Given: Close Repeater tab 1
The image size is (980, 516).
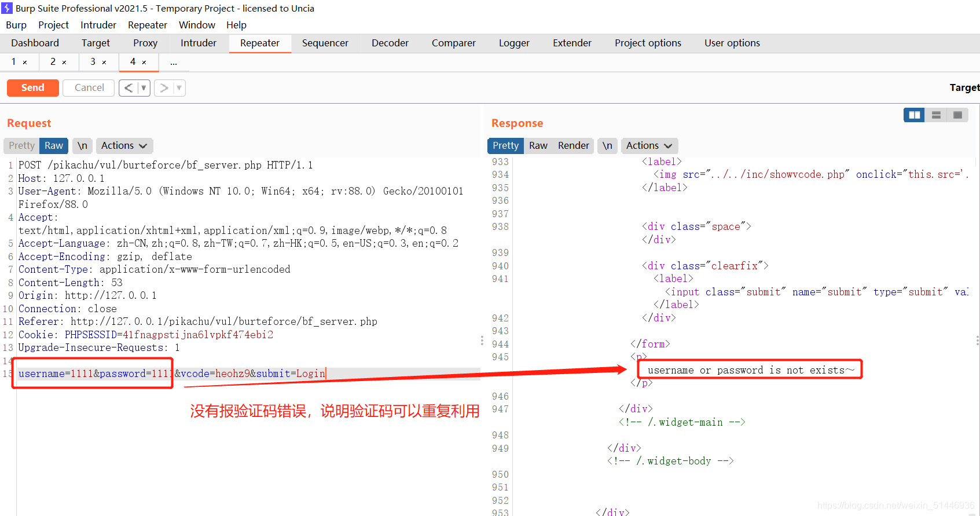Looking at the screenshot, I should 25,62.
